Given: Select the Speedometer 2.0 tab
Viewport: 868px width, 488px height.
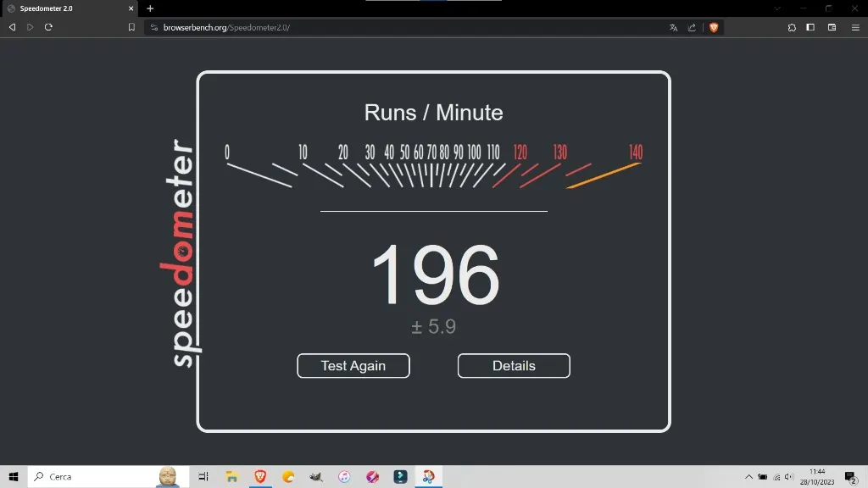Looking at the screenshot, I should [70, 8].
